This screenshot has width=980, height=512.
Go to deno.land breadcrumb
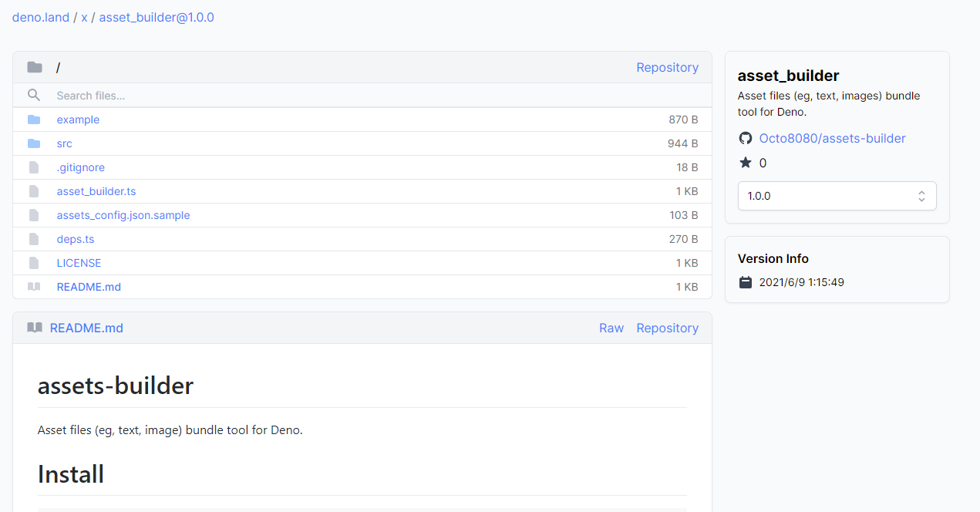tap(41, 17)
